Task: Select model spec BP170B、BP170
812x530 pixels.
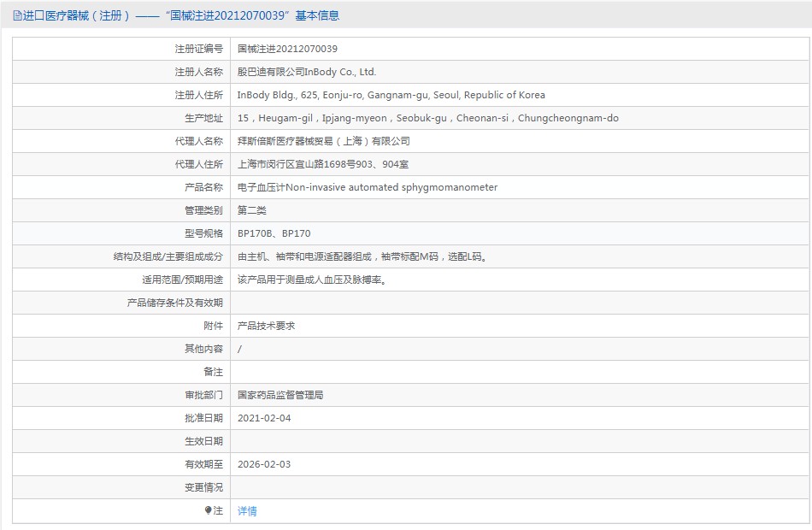Action: click(274, 233)
